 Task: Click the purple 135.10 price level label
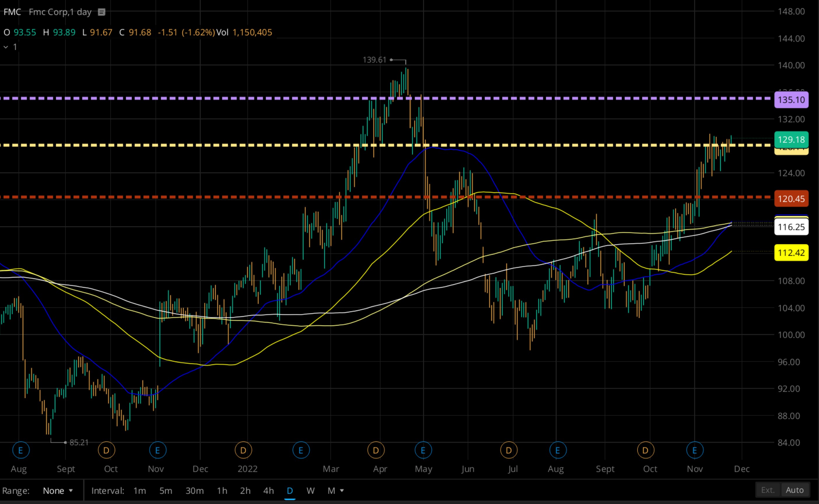click(x=791, y=100)
